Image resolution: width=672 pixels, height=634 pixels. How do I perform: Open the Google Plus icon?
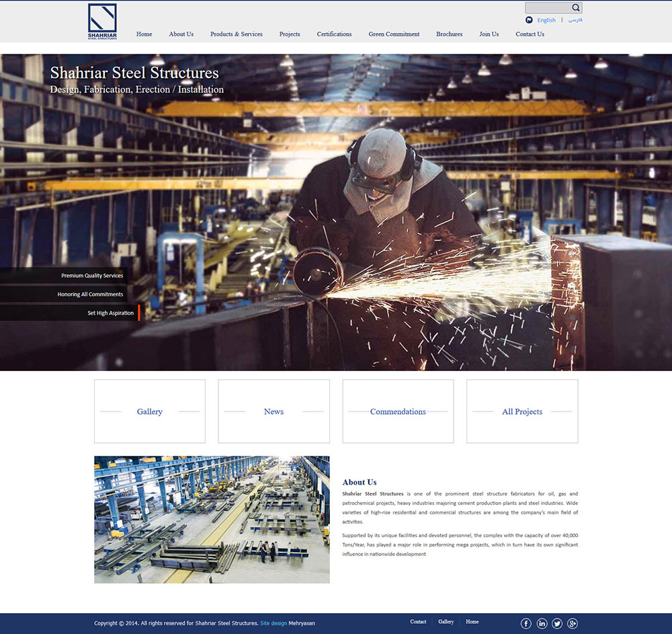coord(573,623)
